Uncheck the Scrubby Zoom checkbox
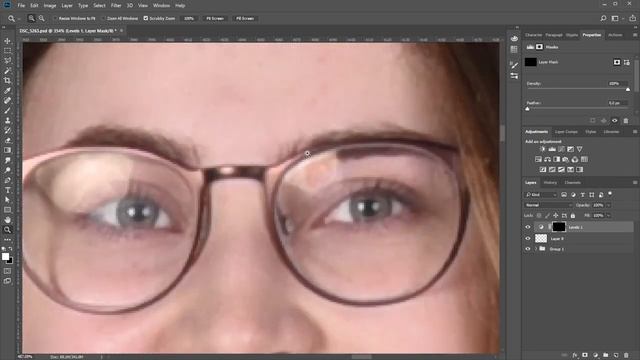Screen dimensions: 640x360 click(146, 18)
